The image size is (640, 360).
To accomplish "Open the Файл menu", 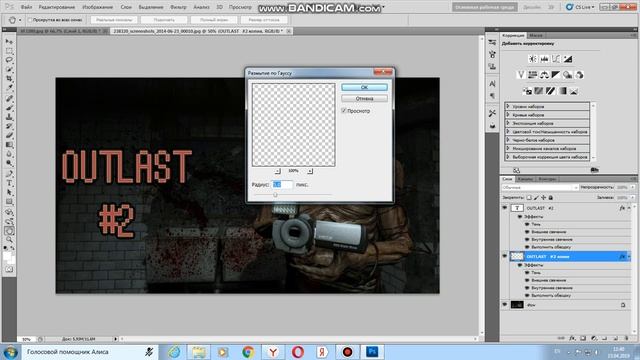I will point(26,7).
